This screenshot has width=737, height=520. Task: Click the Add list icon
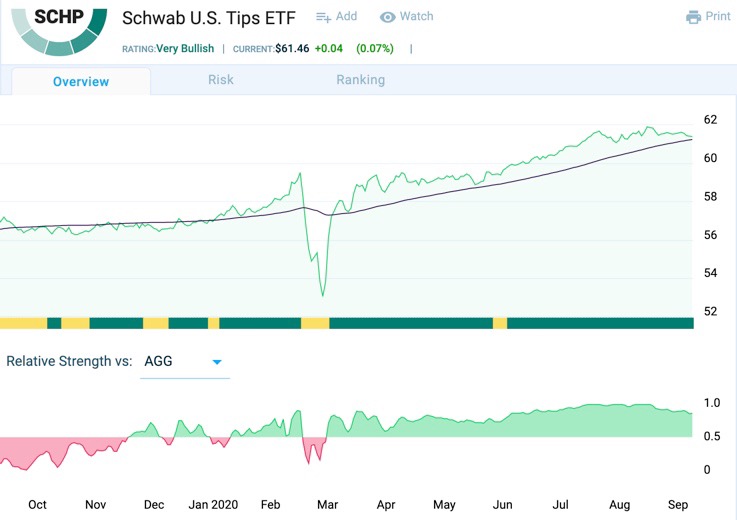[x=324, y=17]
